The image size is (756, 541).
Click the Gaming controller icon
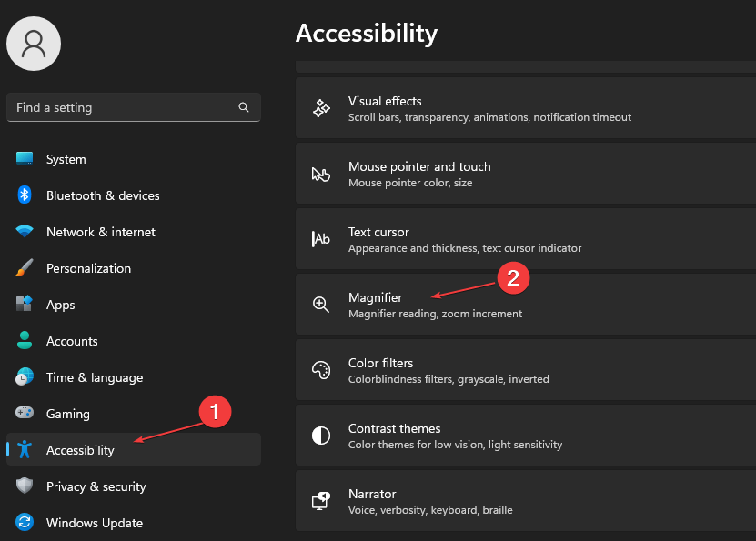(24, 414)
